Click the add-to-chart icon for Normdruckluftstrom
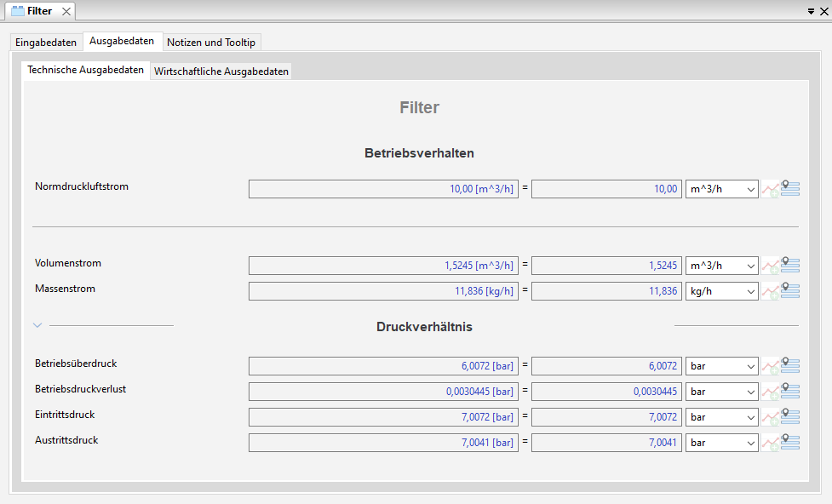 [770, 189]
